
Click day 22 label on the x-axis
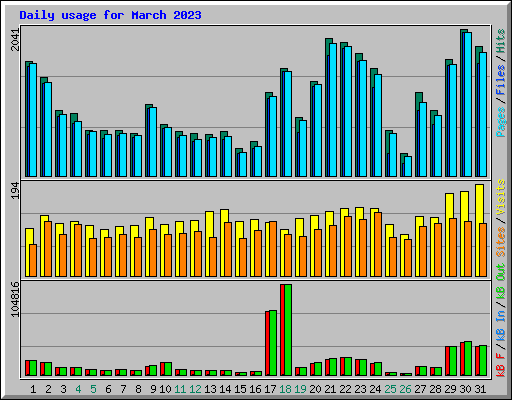pos(345,389)
